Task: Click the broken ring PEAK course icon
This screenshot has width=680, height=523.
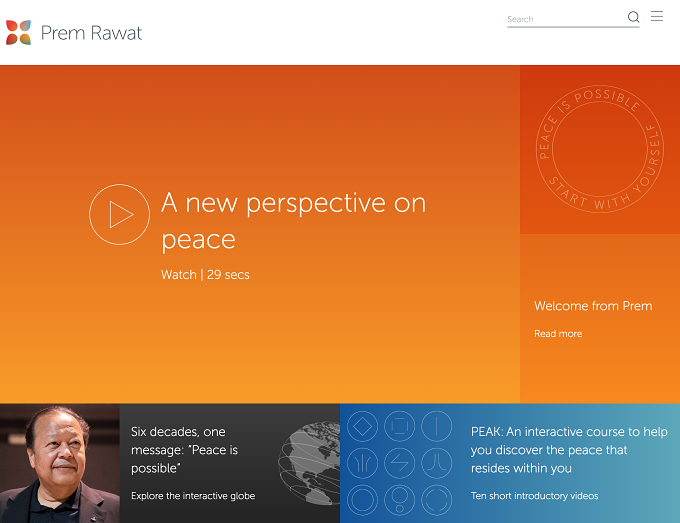Action: coord(437,500)
